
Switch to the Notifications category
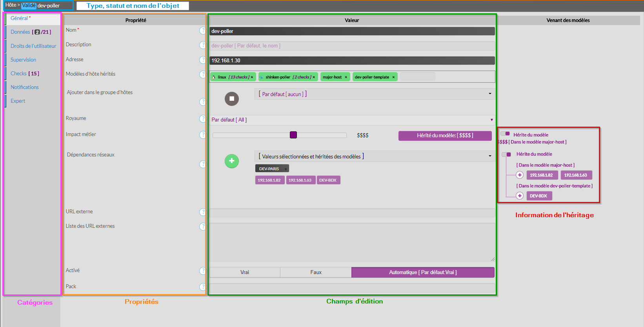pos(25,87)
